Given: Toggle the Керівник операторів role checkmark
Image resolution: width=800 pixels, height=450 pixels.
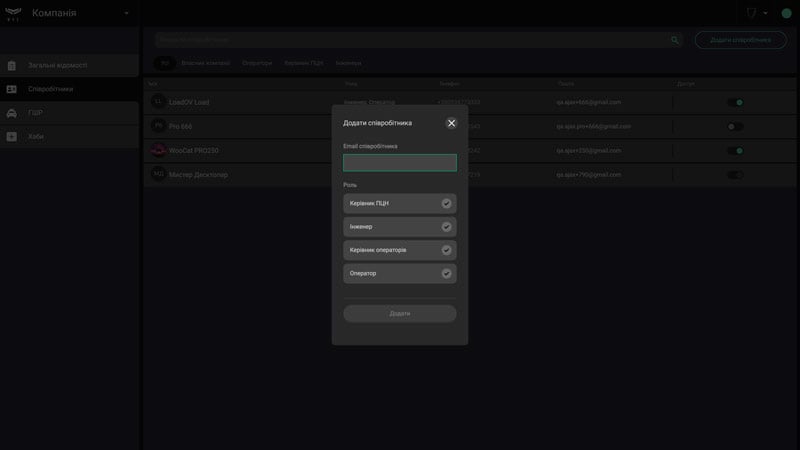Looking at the screenshot, I should click(x=446, y=250).
